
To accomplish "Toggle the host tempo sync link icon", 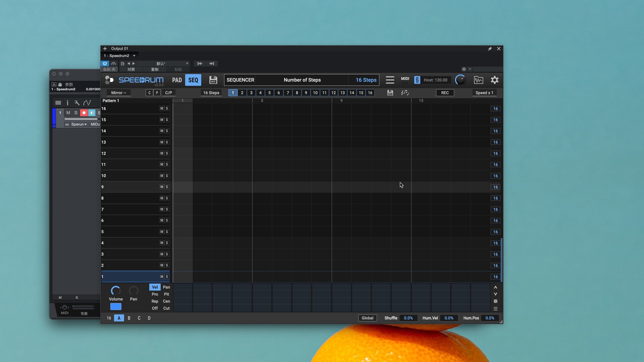I will pos(417,80).
